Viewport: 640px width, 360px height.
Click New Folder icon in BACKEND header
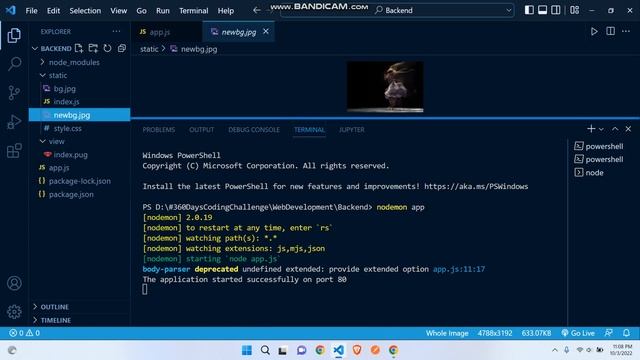[93, 48]
